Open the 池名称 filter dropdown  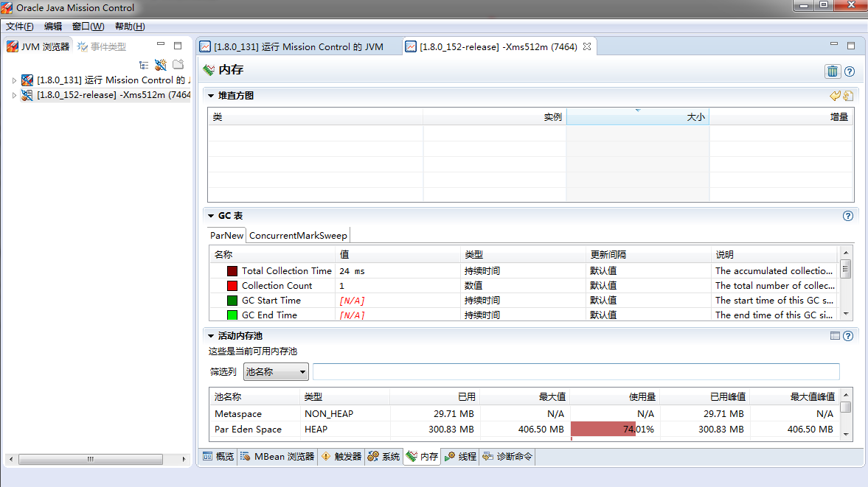(x=303, y=371)
